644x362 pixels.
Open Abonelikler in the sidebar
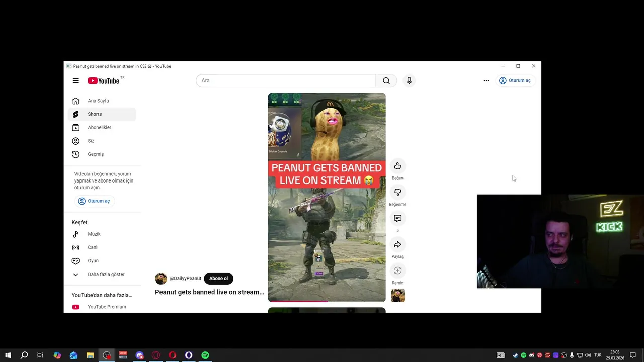(102, 127)
